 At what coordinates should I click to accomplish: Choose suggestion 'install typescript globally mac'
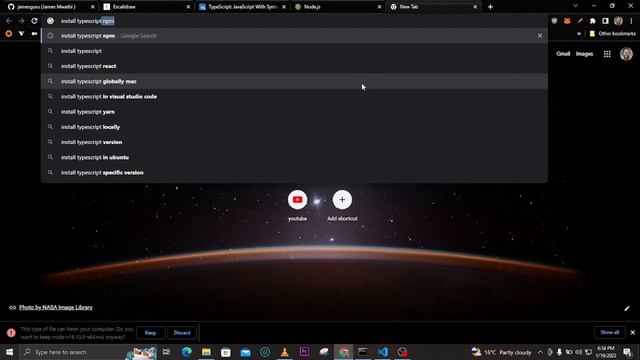[294, 81]
